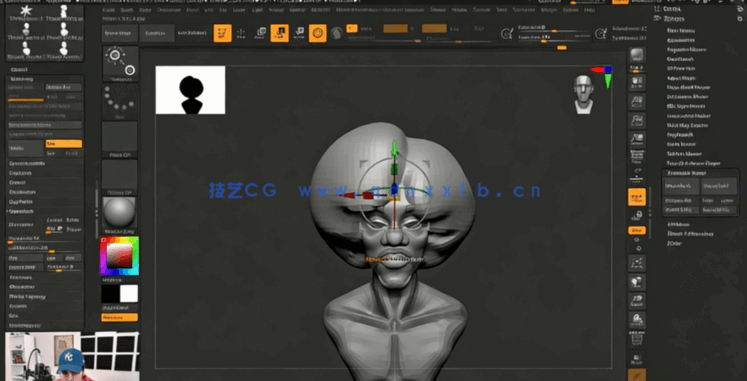Open the Alpha menu
The width and height of the screenshot is (747, 381).
coord(109,10)
